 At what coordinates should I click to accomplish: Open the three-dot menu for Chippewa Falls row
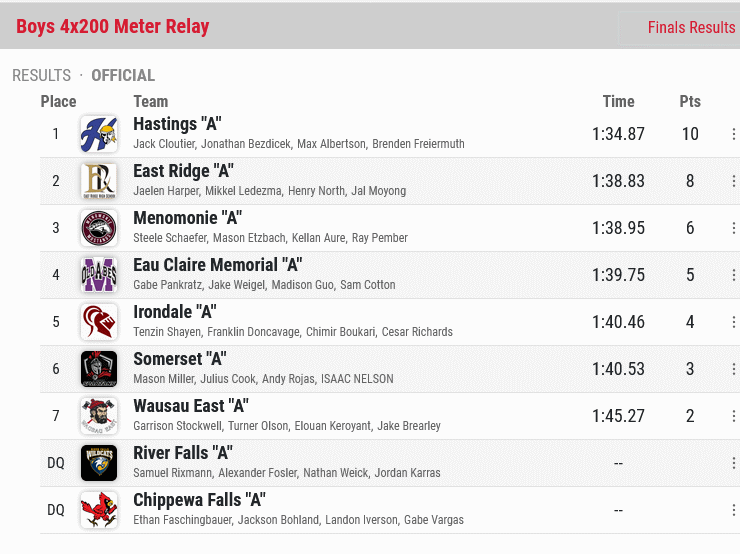click(x=733, y=510)
